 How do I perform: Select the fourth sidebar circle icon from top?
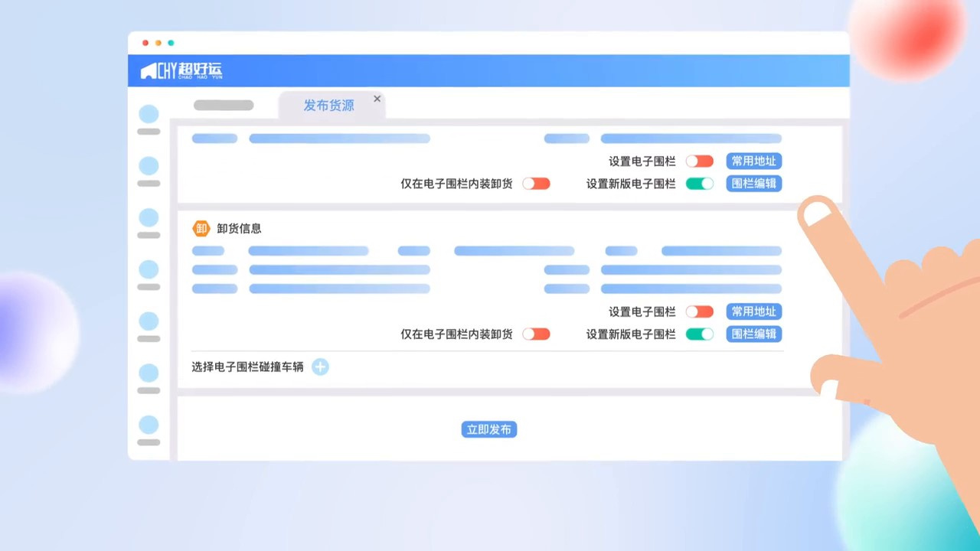coord(149,269)
